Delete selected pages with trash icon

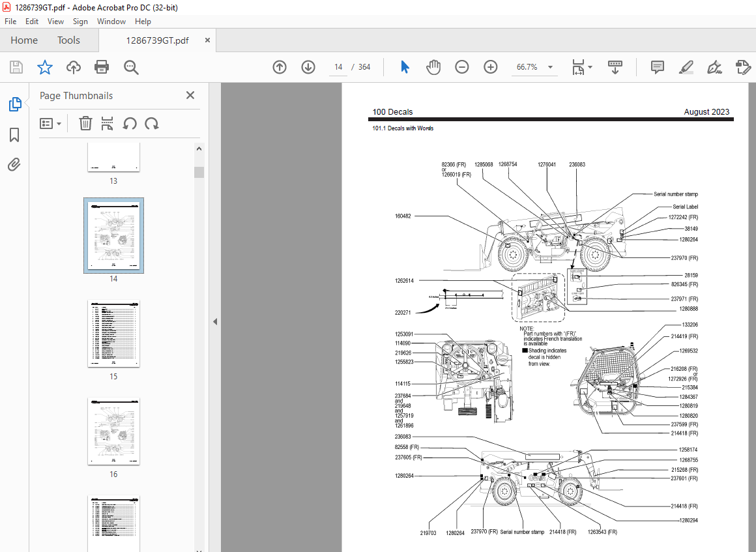click(x=85, y=123)
